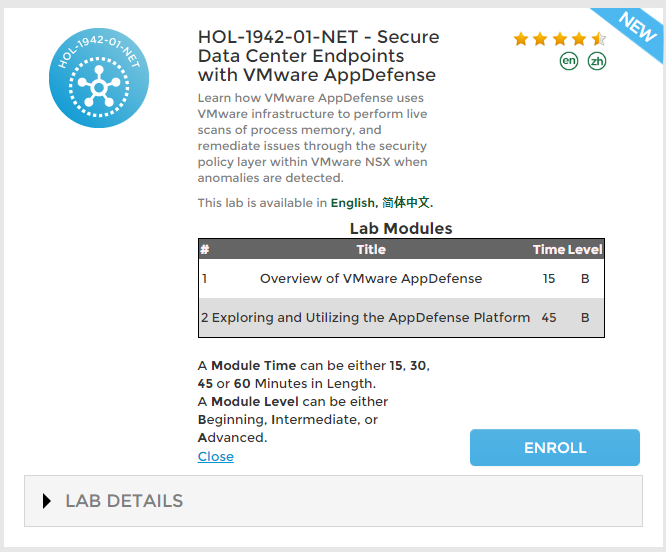Click the Level B cell for module 2
The height and width of the screenshot is (552, 666).
tap(585, 318)
